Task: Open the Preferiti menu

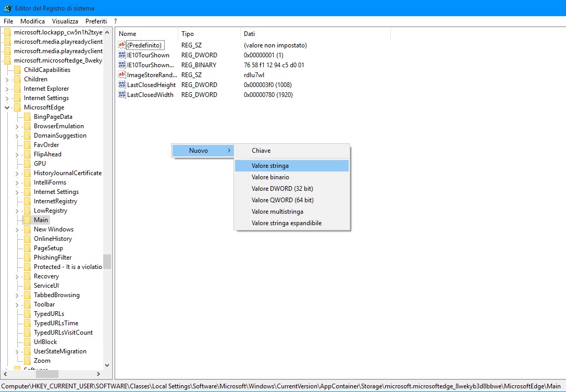Action: click(96, 21)
